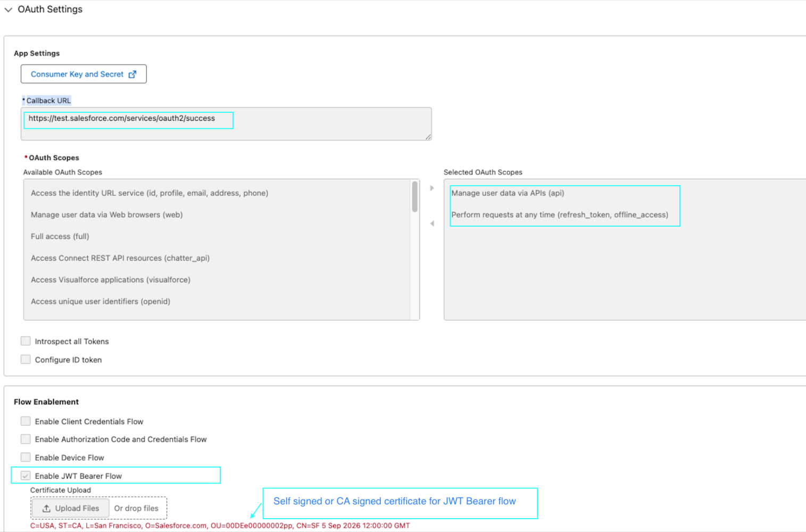The image size is (806, 532).
Task: Select Access Visualforce applications scope
Action: click(110, 280)
